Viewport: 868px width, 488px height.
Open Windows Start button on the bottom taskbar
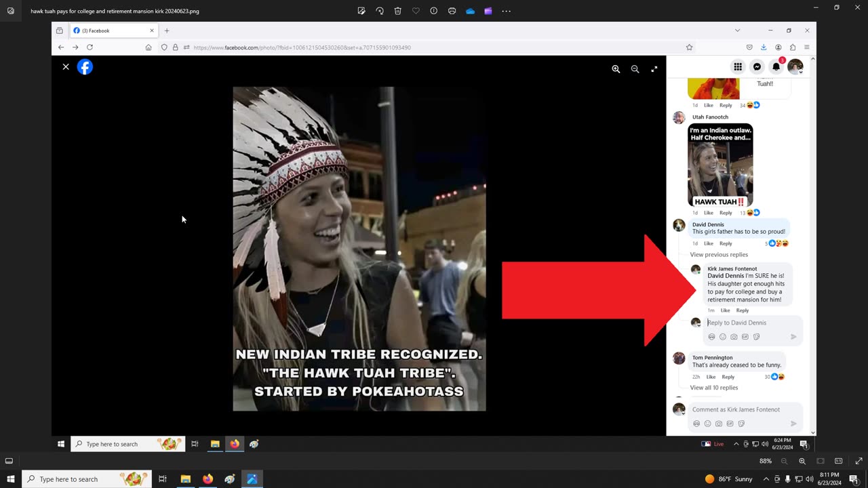11,479
